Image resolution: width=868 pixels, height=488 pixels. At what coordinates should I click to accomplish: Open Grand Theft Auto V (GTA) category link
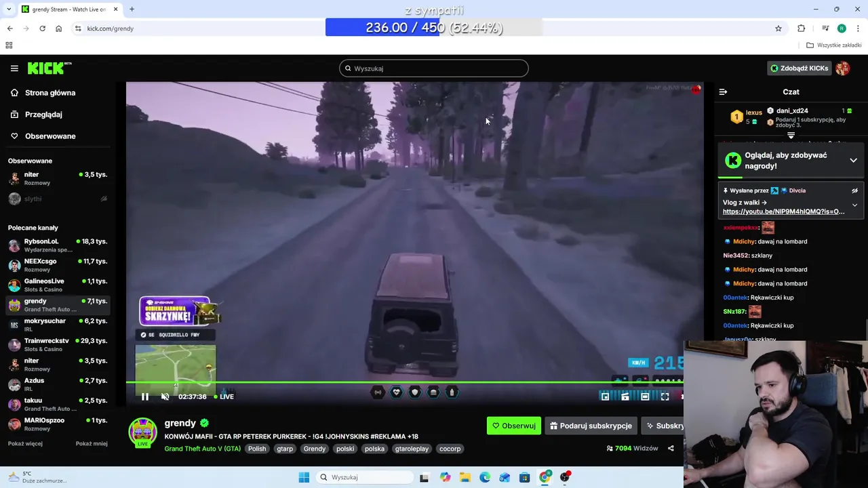pos(202,449)
